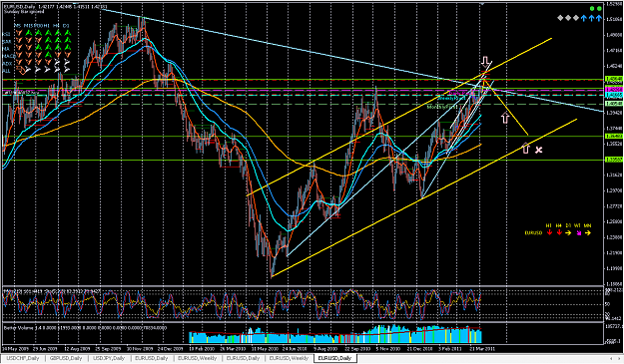Click the RSI D1 green up-arrow signal
The image size is (624, 364).
point(67,33)
